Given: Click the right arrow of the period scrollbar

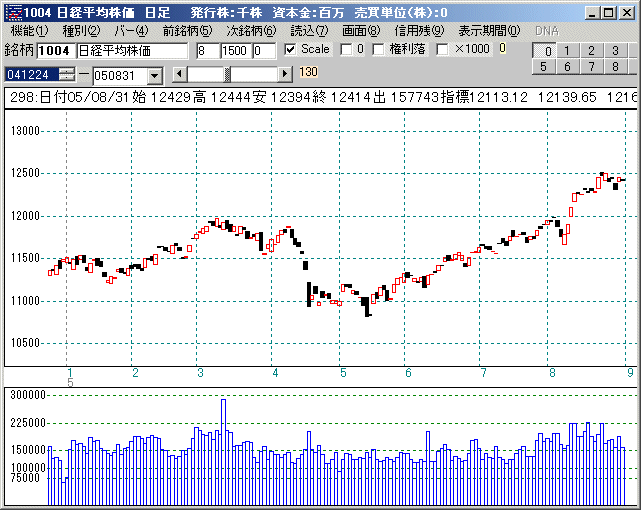Looking at the screenshot, I should pyautogui.click(x=285, y=74).
